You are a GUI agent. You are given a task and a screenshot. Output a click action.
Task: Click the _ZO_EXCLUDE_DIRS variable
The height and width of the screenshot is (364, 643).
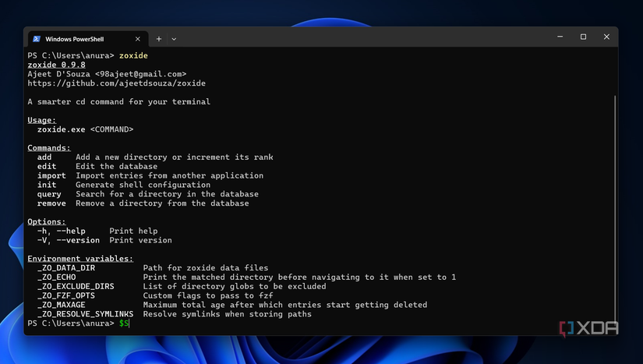(x=76, y=287)
